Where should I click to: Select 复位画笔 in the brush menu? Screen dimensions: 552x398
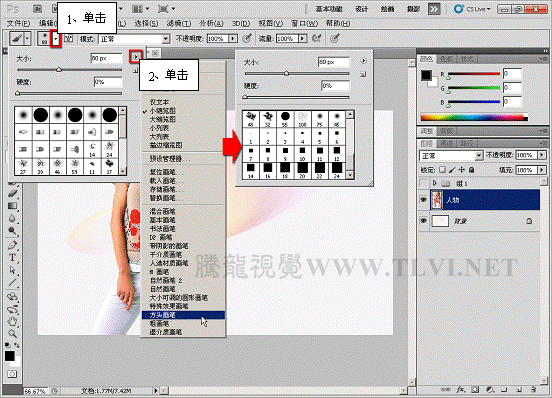point(167,172)
